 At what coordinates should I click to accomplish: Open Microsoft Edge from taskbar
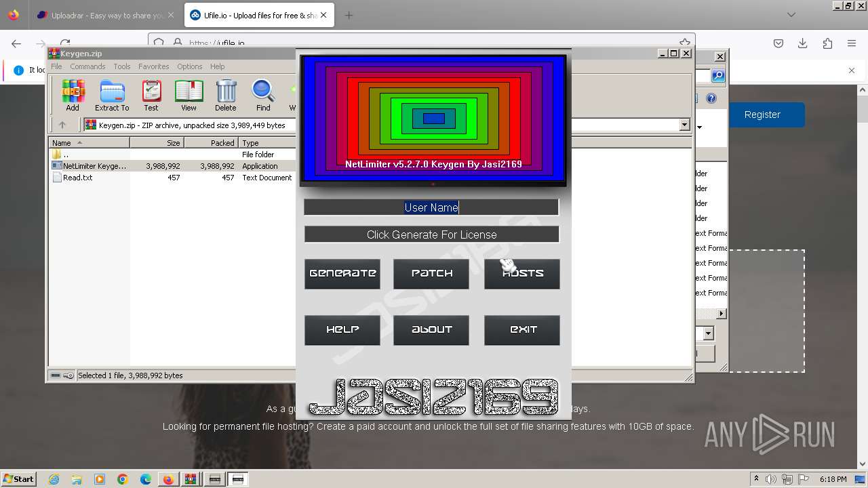[x=146, y=479]
